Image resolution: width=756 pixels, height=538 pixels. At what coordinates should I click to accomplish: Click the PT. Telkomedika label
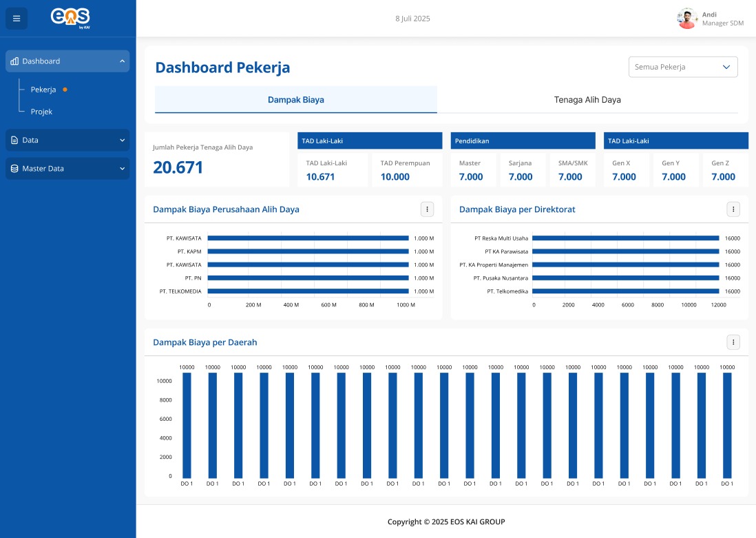pyautogui.click(x=507, y=291)
